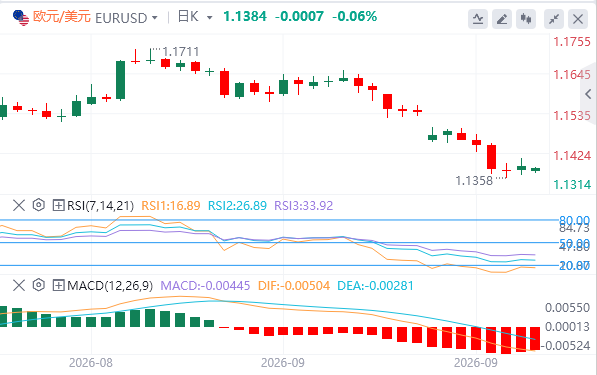
Task: Open MACD indicator settings hexagon icon
Action: point(38,285)
